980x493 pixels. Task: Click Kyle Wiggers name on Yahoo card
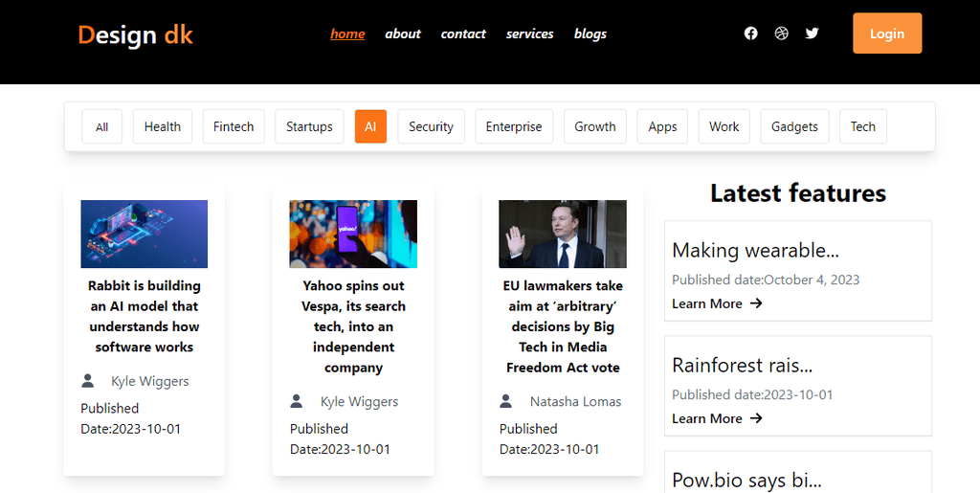tap(360, 402)
